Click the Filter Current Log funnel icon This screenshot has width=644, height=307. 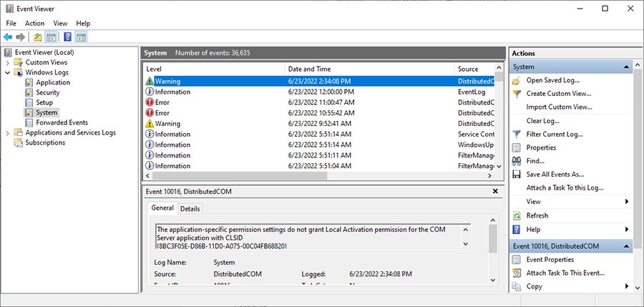coord(517,134)
